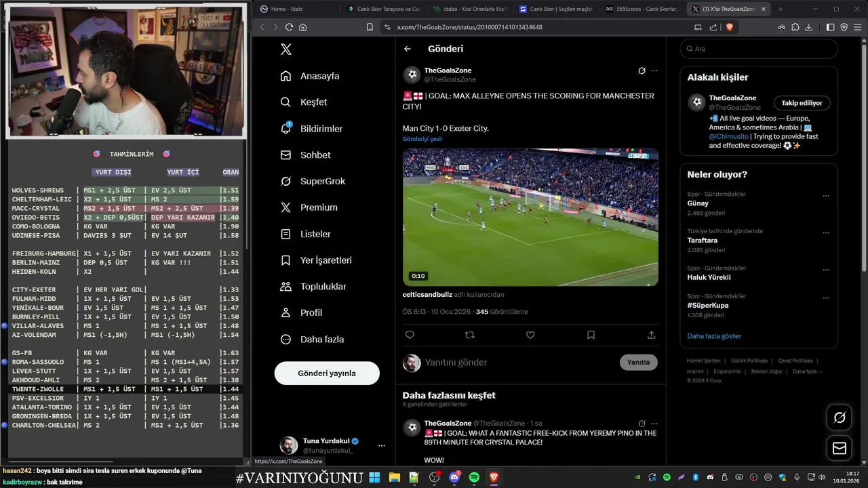Share the post
The height and width of the screenshot is (488, 868).
(x=652, y=335)
